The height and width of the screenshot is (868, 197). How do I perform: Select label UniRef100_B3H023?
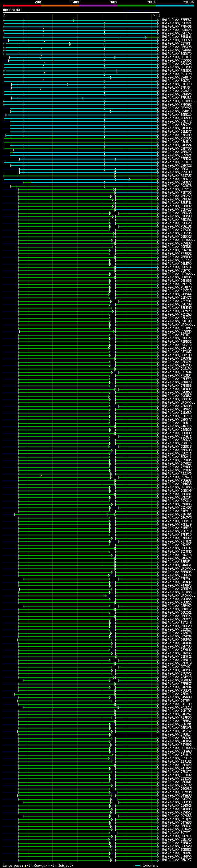click(x=177, y=210)
